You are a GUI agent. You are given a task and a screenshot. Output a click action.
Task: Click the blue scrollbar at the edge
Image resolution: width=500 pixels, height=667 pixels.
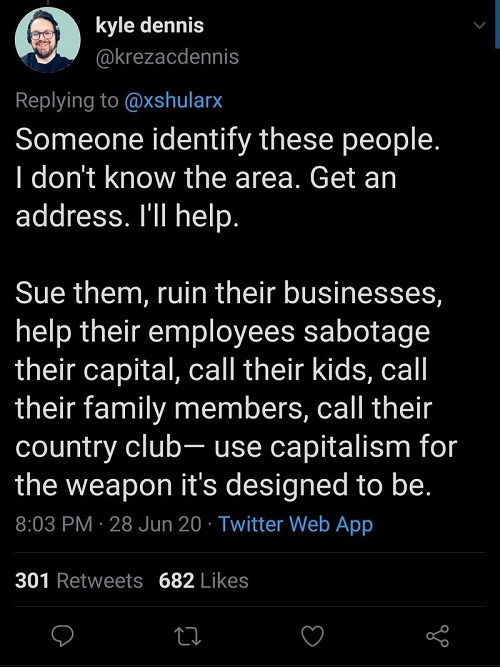[497, 26]
